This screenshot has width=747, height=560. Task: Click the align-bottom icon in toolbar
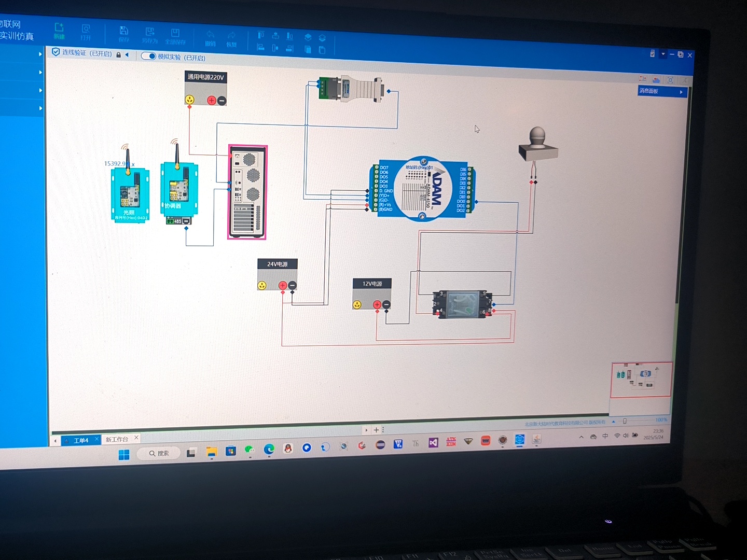(290, 36)
